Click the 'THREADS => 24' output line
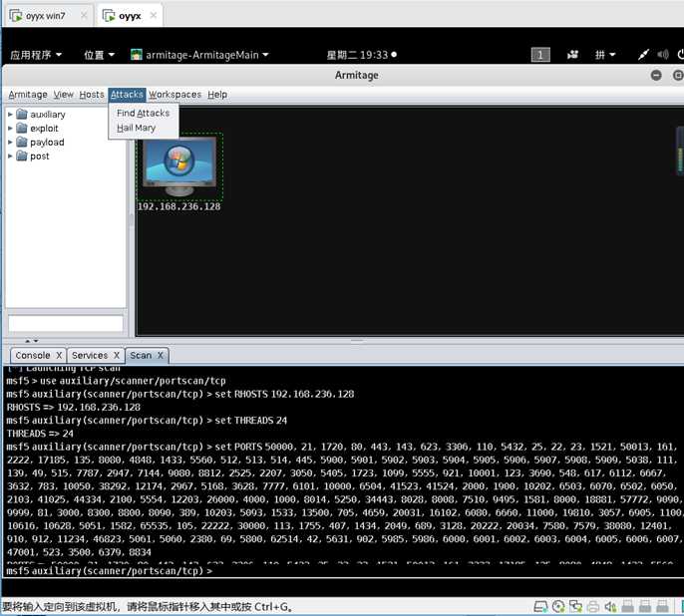Viewport: 684px width, 616px height. pos(40,434)
